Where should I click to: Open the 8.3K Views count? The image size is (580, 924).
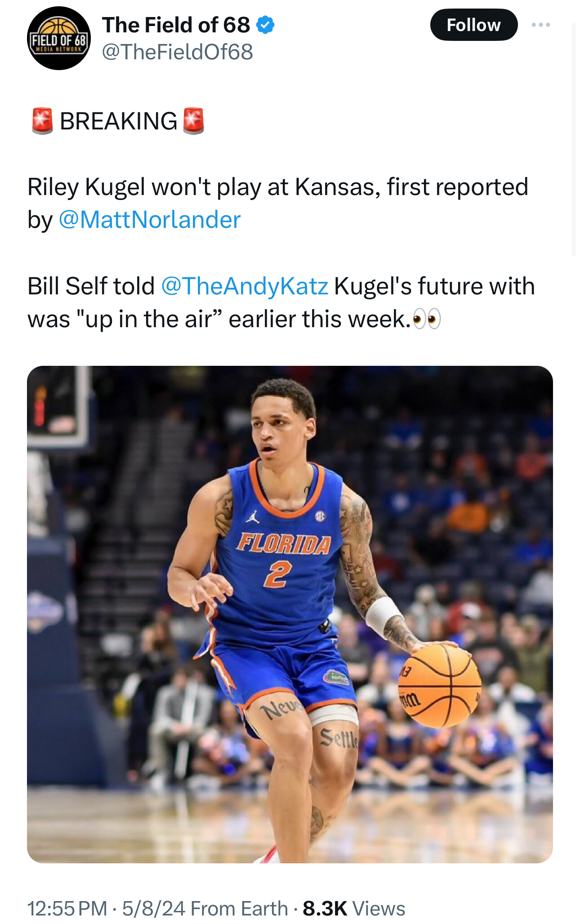pyautogui.click(x=354, y=908)
